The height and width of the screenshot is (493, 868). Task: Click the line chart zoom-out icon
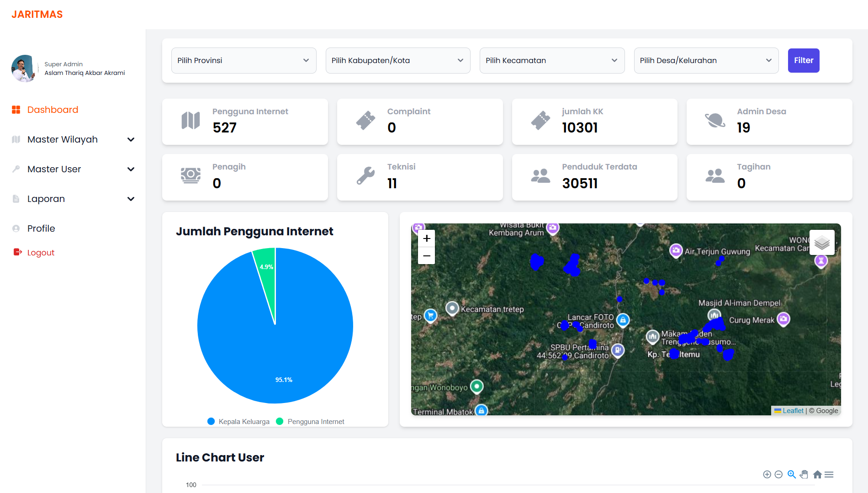click(x=779, y=475)
